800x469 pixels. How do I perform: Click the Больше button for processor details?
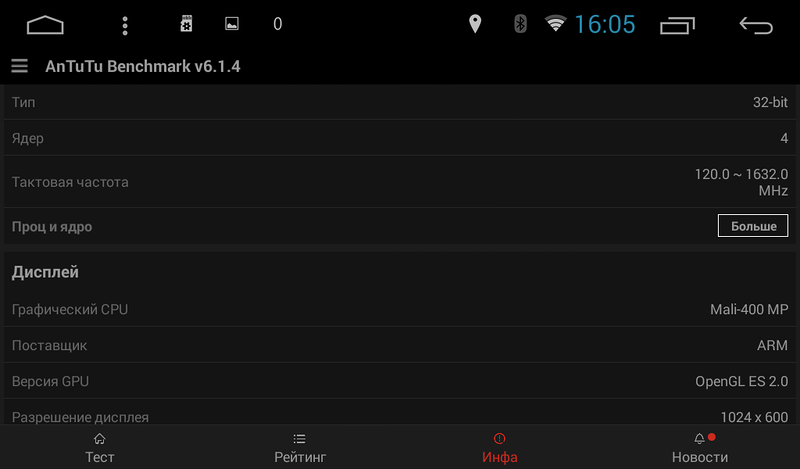(x=753, y=226)
